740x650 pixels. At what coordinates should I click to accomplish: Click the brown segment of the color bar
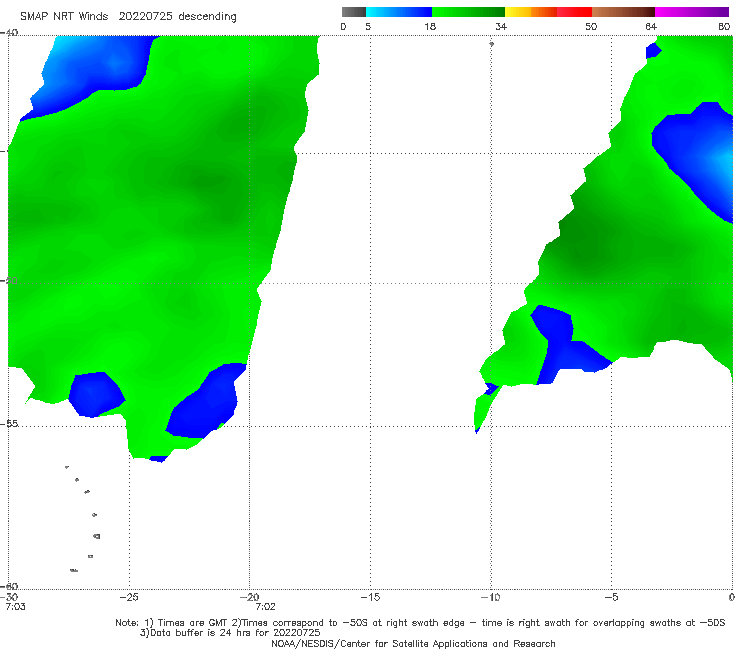pos(623,12)
